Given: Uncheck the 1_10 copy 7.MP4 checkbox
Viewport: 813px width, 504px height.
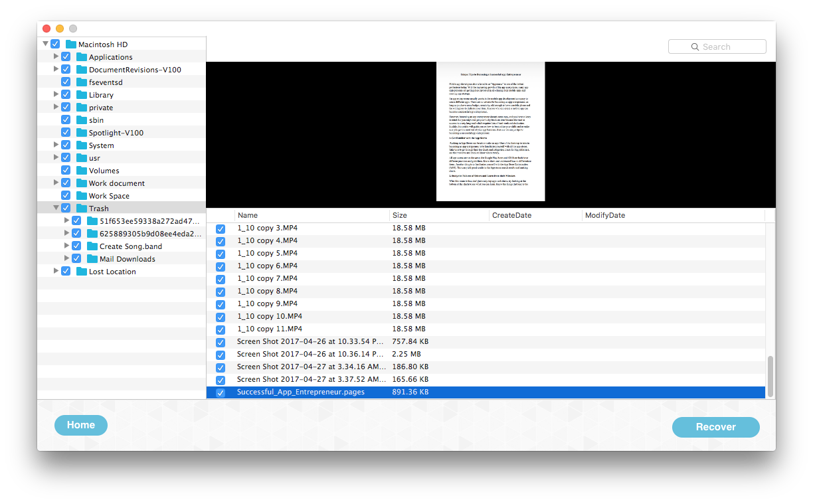Looking at the screenshot, I should [221, 279].
